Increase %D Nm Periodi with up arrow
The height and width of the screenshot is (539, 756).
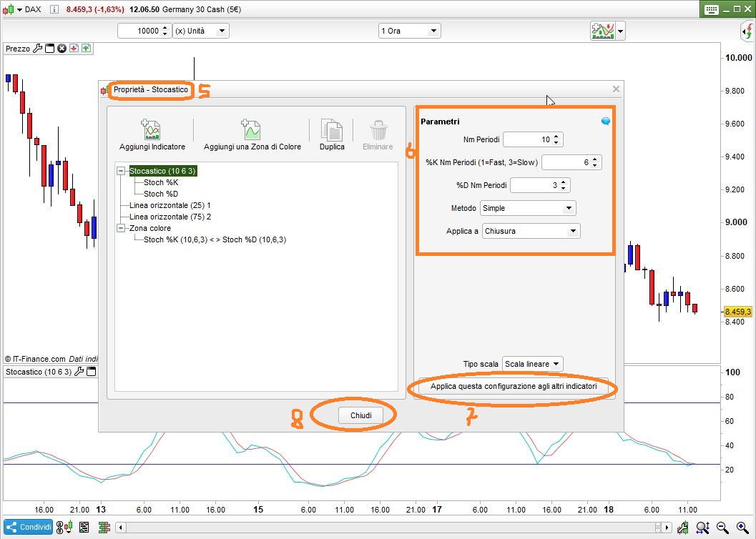coord(564,182)
